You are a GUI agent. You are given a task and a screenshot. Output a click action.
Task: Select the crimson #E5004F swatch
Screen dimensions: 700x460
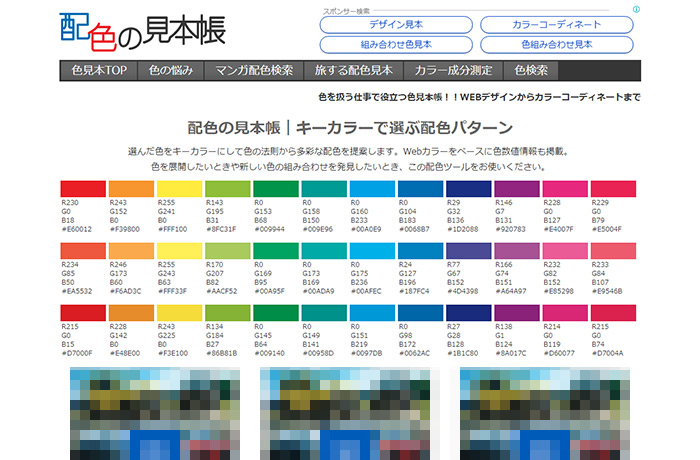pyautogui.click(x=613, y=189)
